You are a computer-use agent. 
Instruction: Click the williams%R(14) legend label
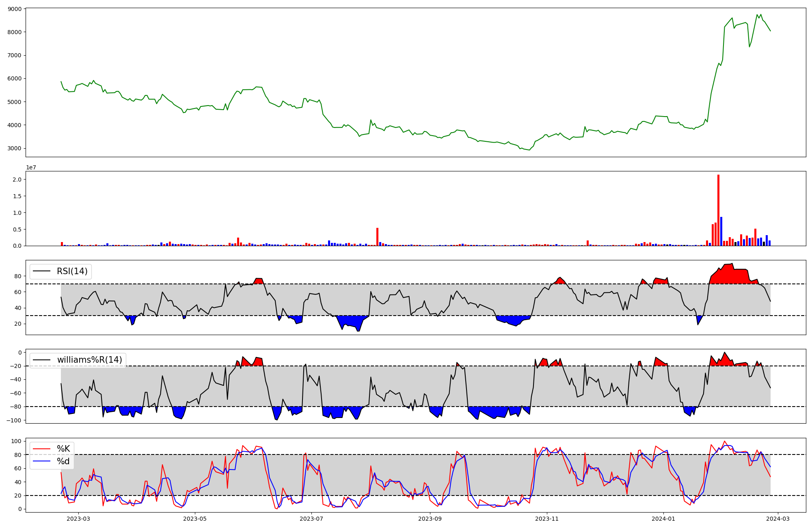pyautogui.click(x=89, y=360)
